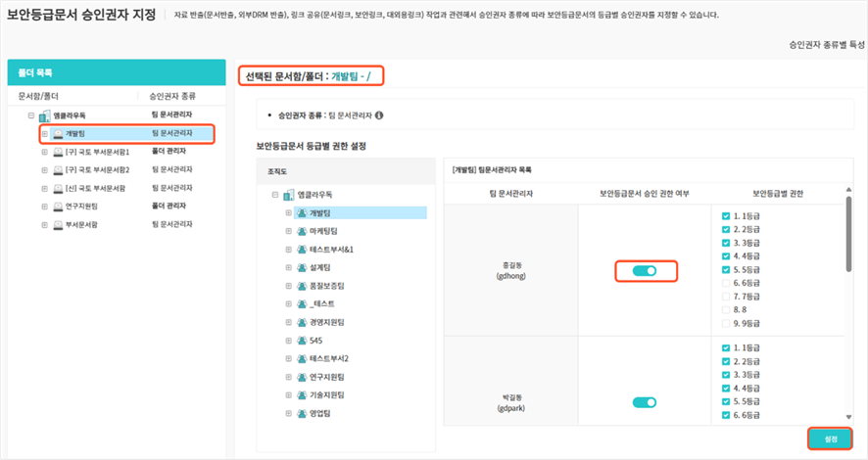The width and height of the screenshot is (868, 460).
Task: Click the 연구지원팀 document box icon
Action: pyautogui.click(x=58, y=206)
